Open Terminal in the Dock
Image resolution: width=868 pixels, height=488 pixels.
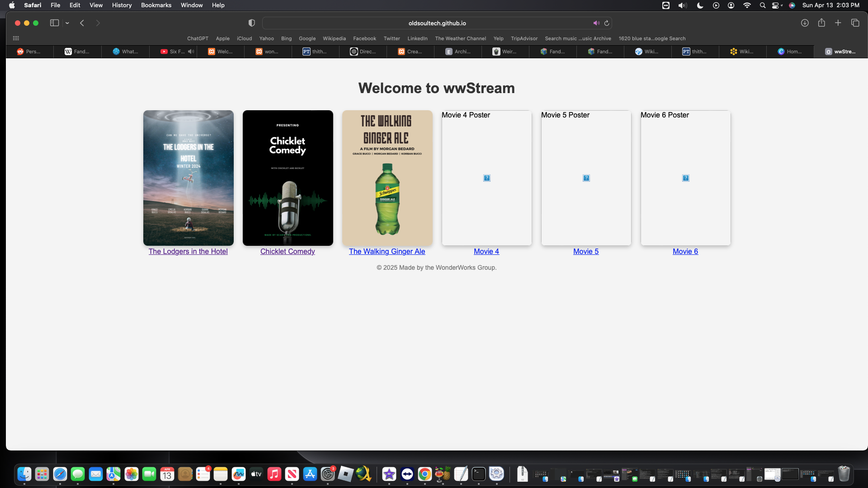click(479, 474)
